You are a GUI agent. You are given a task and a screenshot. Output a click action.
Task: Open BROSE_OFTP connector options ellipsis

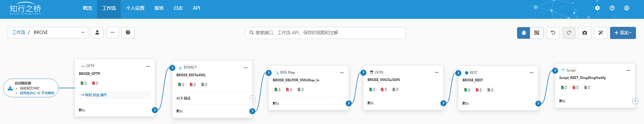click(148, 66)
